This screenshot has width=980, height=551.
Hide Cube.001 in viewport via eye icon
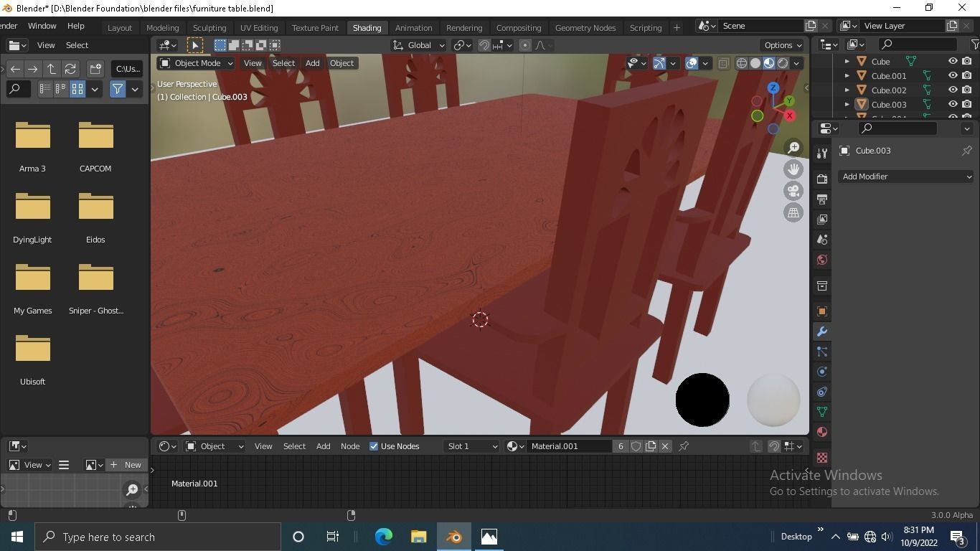(x=953, y=75)
